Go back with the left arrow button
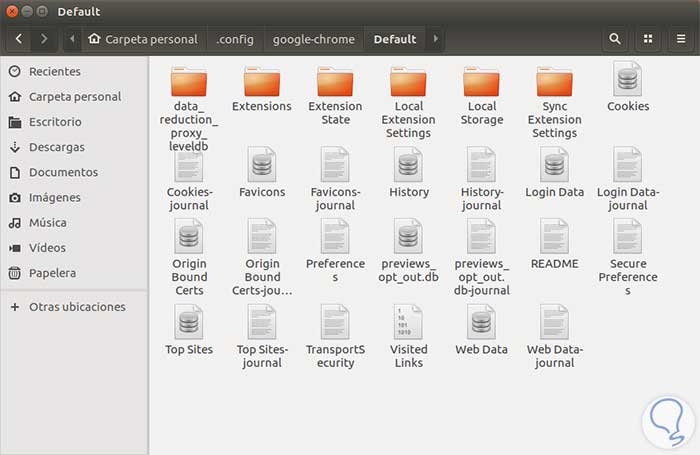700x455 pixels. pos(19,39)
